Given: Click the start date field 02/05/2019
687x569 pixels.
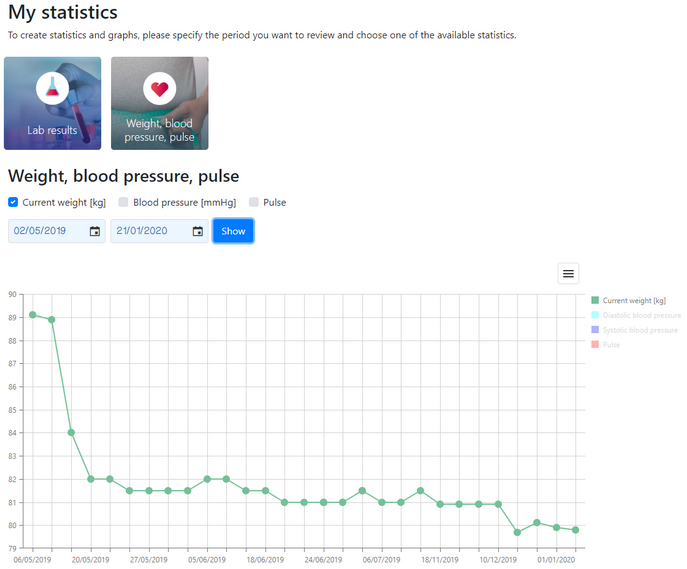Looking at the screenshot, I should (x=57, y=231).
